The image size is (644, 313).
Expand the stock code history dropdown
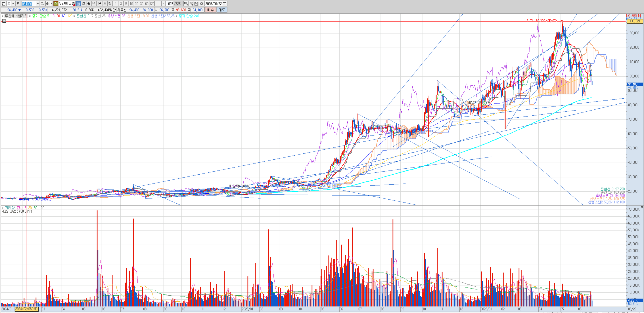click(x=38, y=4)
